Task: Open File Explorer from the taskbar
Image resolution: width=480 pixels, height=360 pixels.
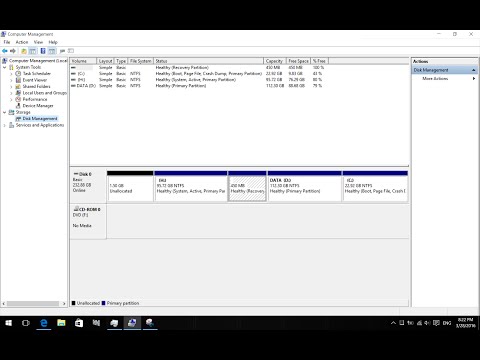Action: point(61,323)
